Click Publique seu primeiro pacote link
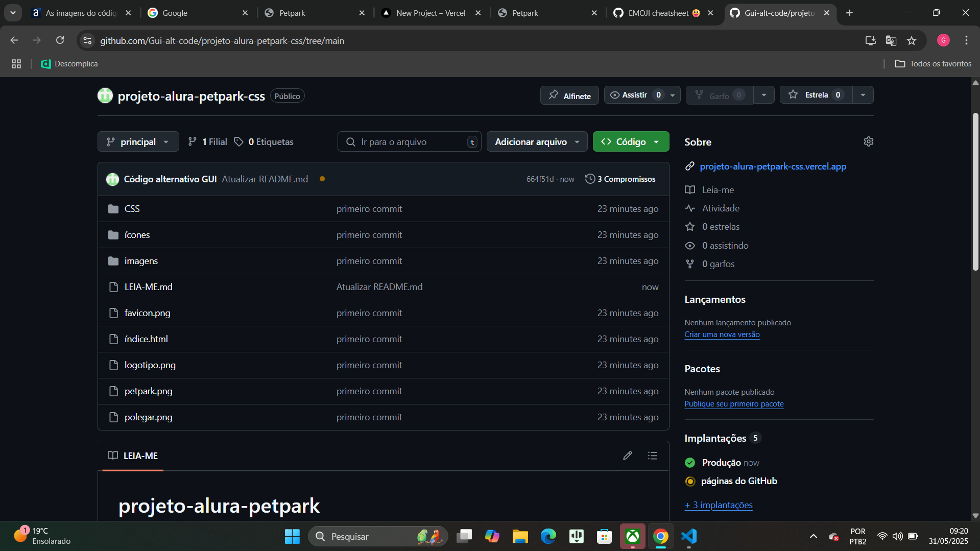 (x=734, y=404)
